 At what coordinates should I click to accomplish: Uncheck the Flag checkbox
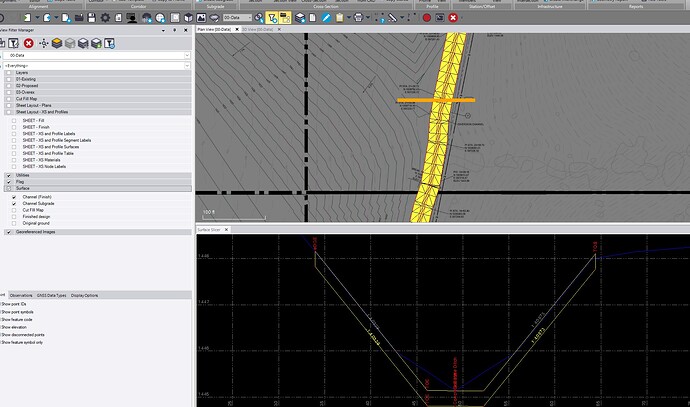click(9, 182)
